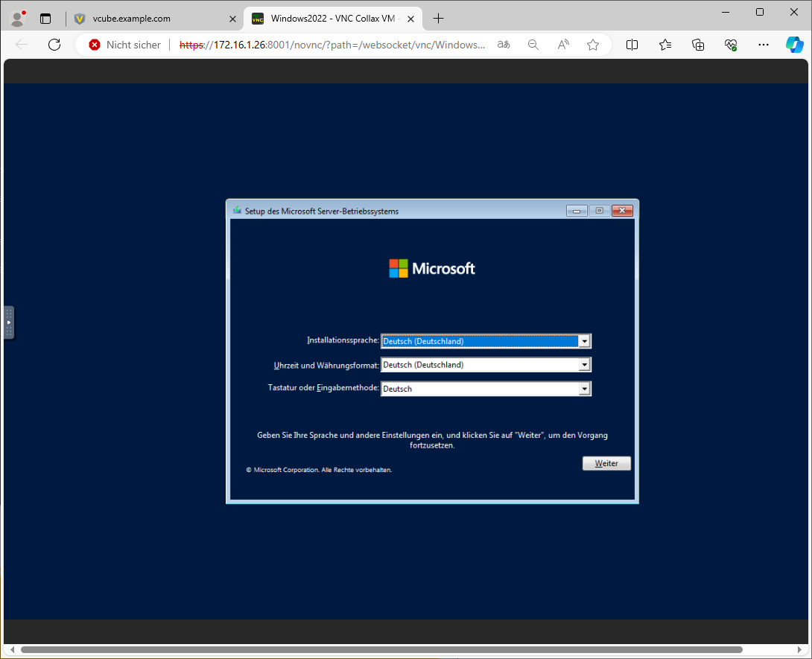Open the translate page icon
Screen dimensions: 812x659
(504, 45)
